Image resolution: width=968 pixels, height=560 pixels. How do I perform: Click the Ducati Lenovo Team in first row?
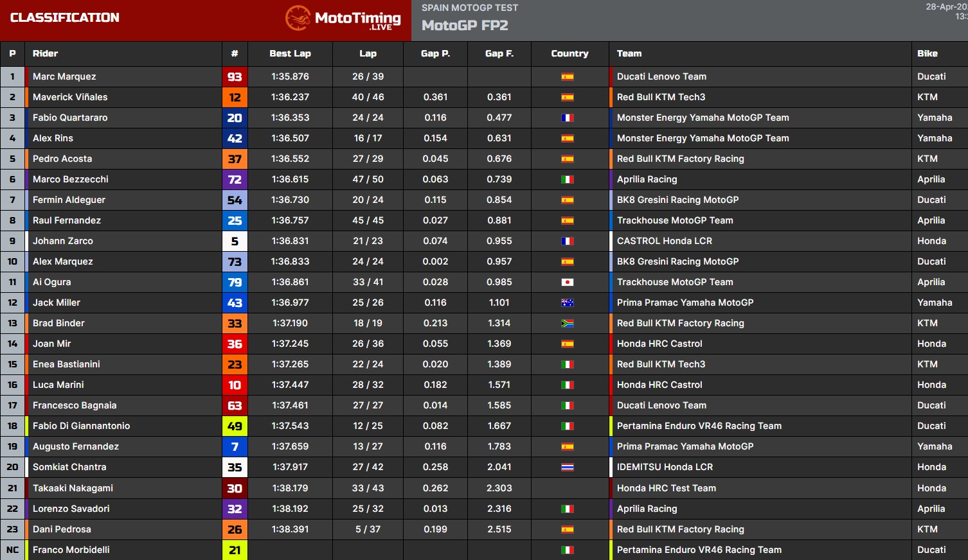coord(661,76)
